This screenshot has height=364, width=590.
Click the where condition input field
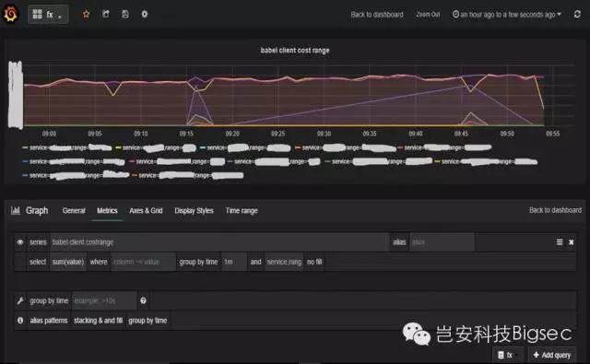[x=143, y=262]
